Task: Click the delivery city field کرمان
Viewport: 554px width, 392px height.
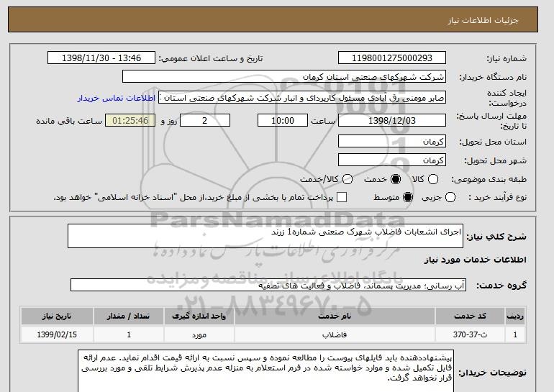Action: click(x=392, y=160)
